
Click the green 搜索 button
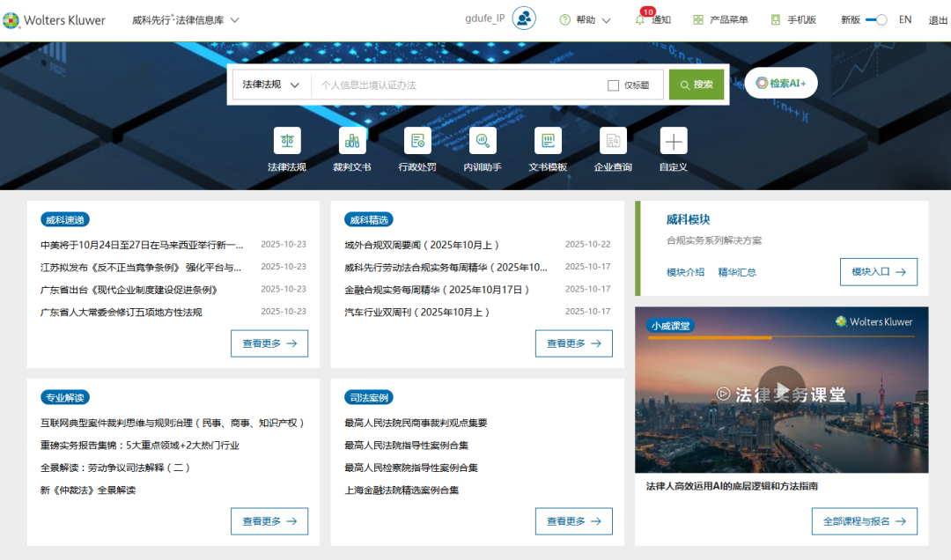697,85
